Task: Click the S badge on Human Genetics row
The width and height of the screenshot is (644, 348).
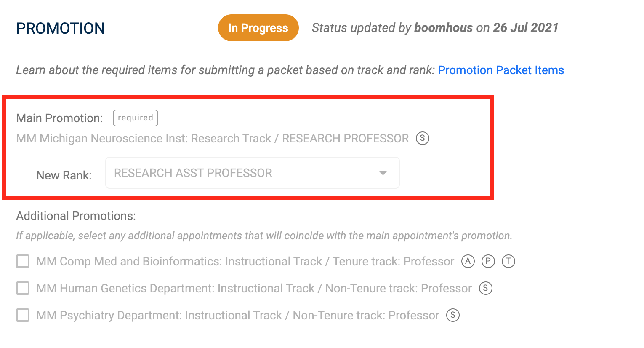Action: point(485,288)
